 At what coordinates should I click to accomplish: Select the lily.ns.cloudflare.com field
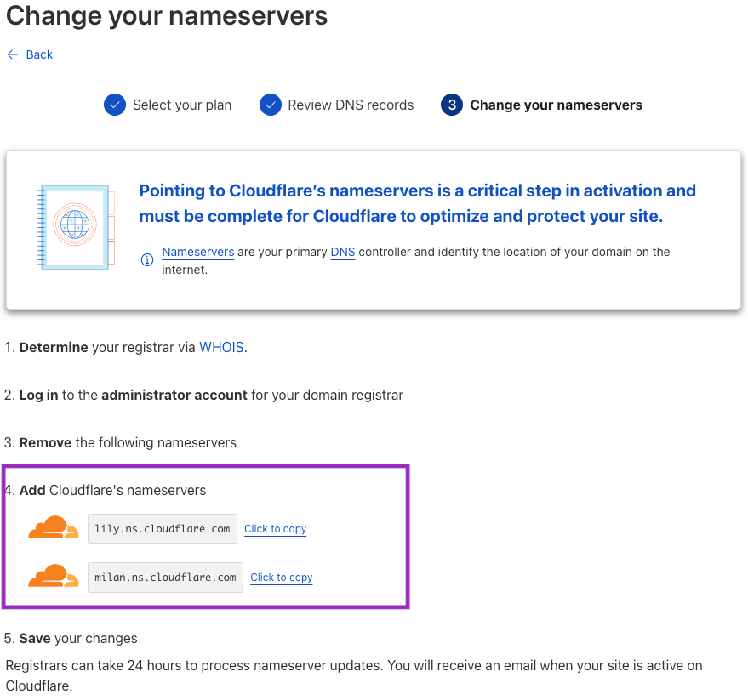163,529
